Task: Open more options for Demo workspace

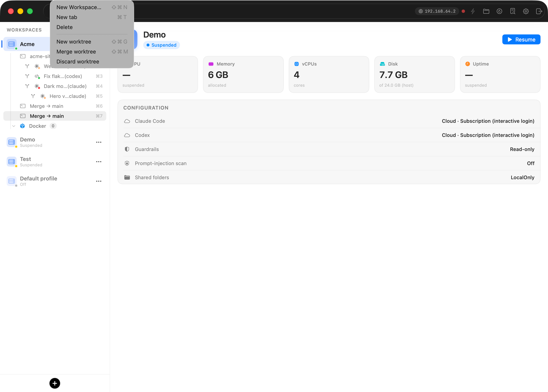Action: click(99, 142)
